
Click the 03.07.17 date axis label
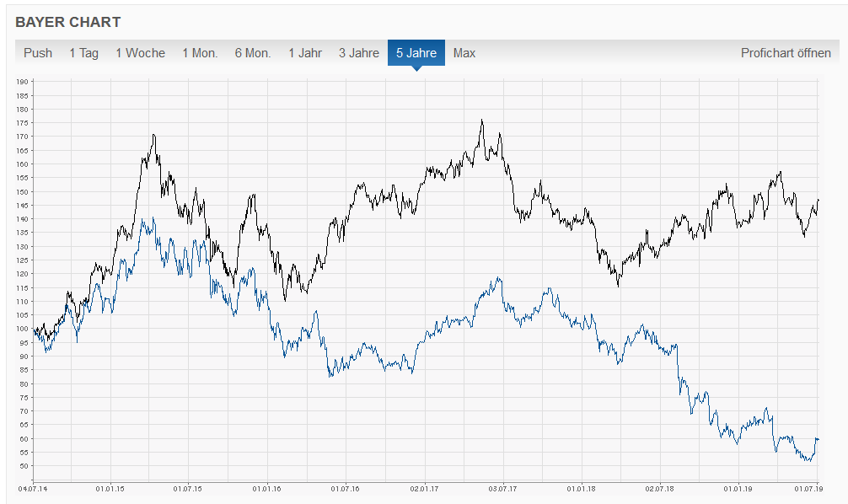(502, 489)
